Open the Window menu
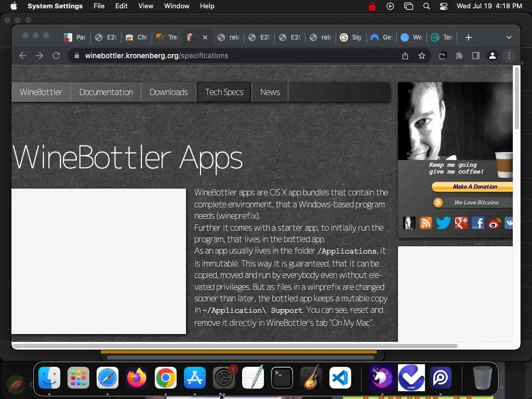Viewport: 532px width, 399px height. point(177,6)
